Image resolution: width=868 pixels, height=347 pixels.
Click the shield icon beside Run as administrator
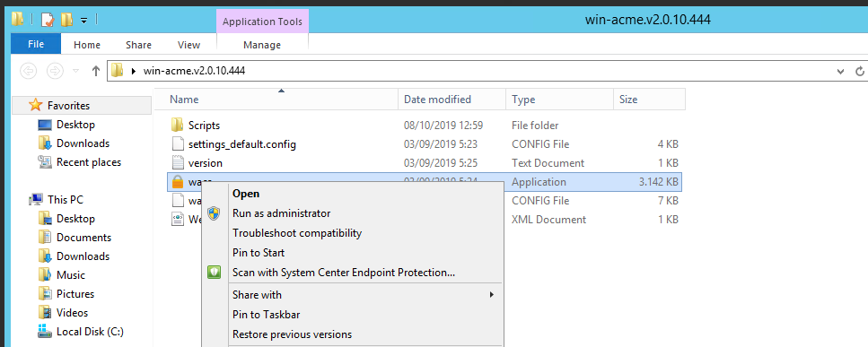pyautogui.click(x=214, y=213)
